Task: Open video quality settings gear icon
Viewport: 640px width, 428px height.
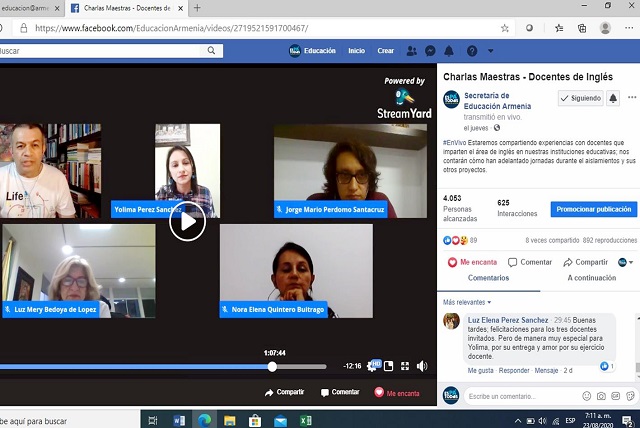Action: 372,366
